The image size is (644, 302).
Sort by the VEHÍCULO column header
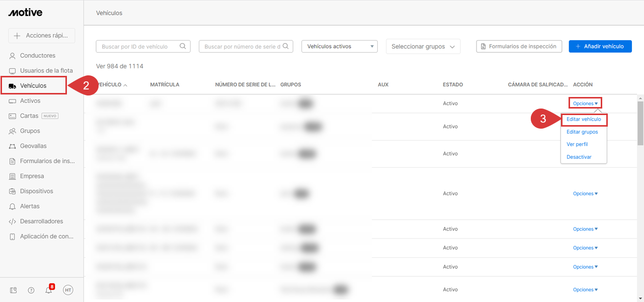click(112, 85)
